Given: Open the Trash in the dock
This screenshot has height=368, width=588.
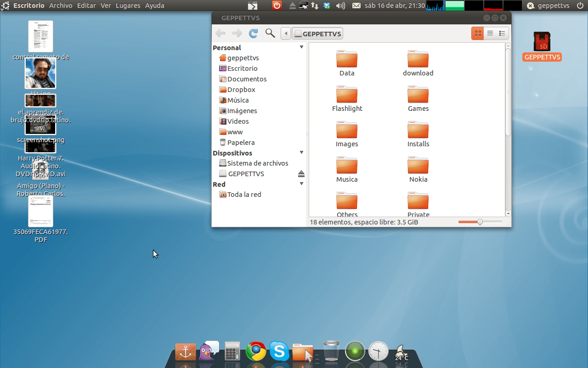Looking at the screenshot, I should [331, 351].
